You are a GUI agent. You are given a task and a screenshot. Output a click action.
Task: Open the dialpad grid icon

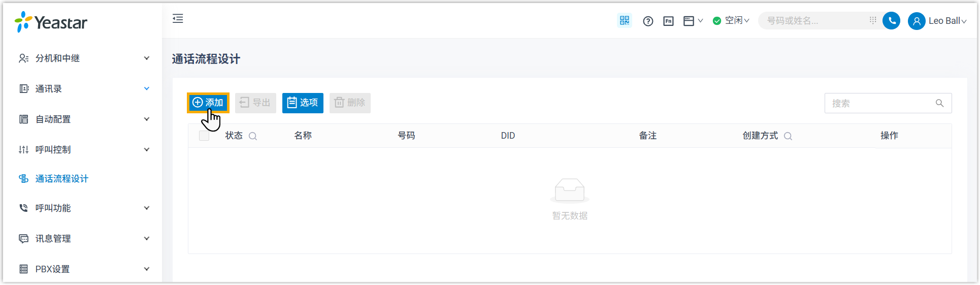[873, 20]
